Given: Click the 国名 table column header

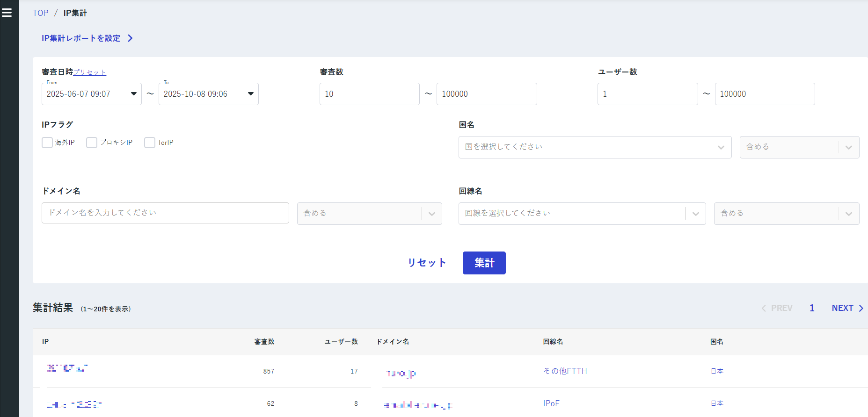Looking at the screenshot, I should [717, 342].
